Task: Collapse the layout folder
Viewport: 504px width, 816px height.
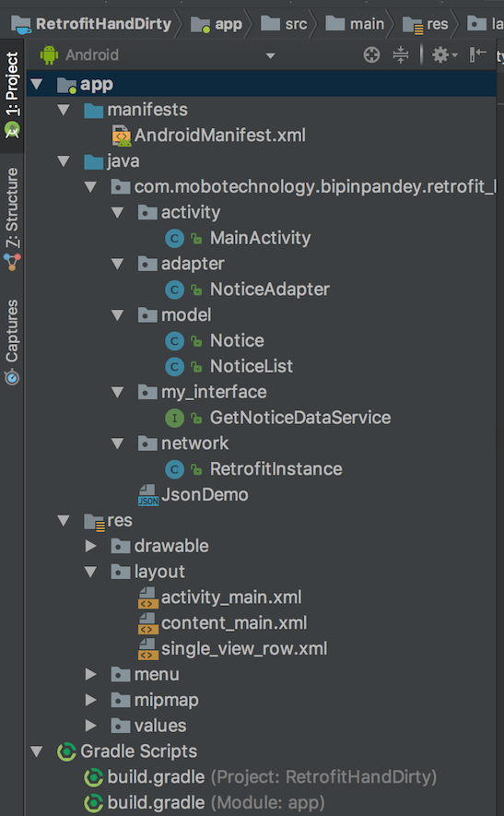Action: coord(91,572)
